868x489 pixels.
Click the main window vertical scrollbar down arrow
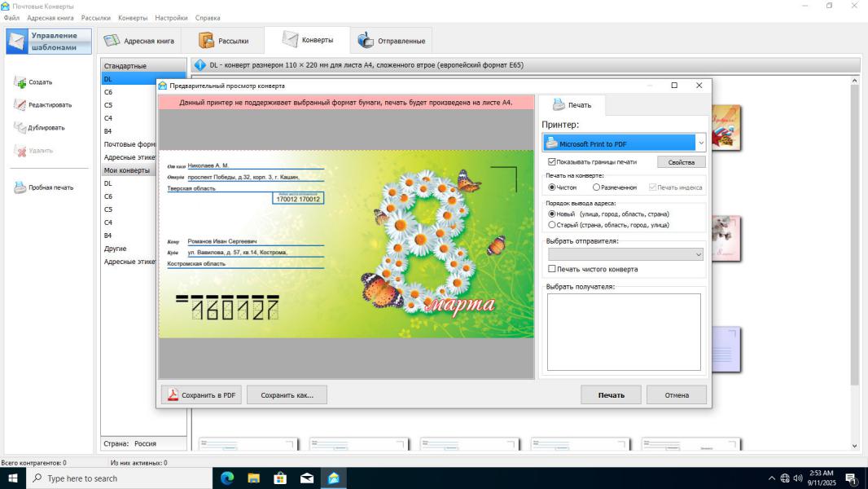click(854, 446)
